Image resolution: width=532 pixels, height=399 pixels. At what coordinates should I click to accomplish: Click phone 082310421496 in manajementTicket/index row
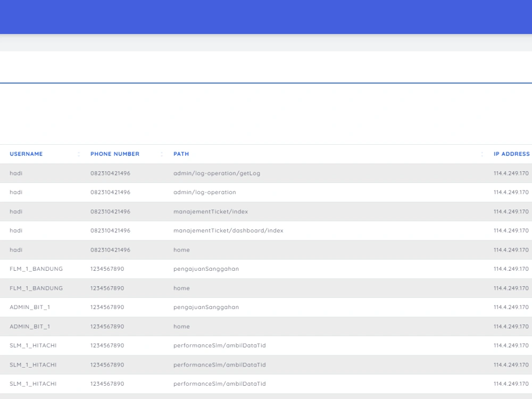pos(110,212)
